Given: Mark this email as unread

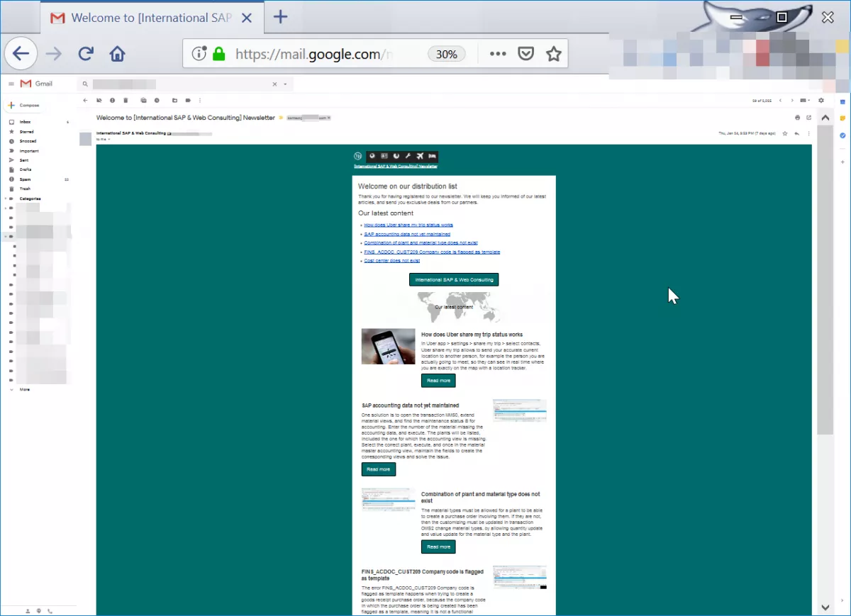Looking at the screenshot, I should pyautogui.click(x=143, y=100).
